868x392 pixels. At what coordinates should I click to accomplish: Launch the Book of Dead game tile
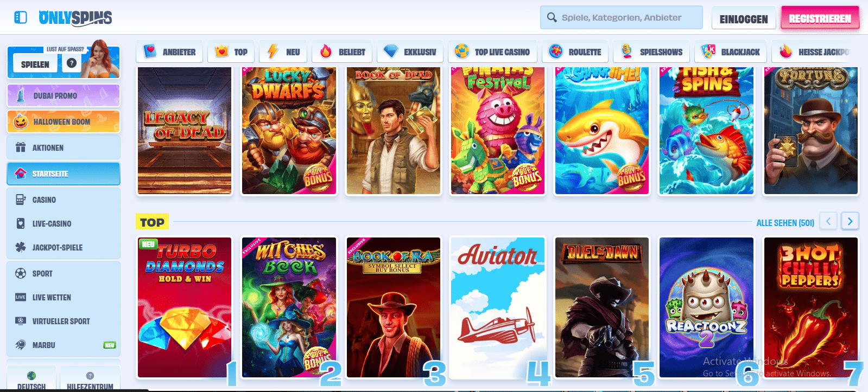pyautogui.click(x=393, y=130)
